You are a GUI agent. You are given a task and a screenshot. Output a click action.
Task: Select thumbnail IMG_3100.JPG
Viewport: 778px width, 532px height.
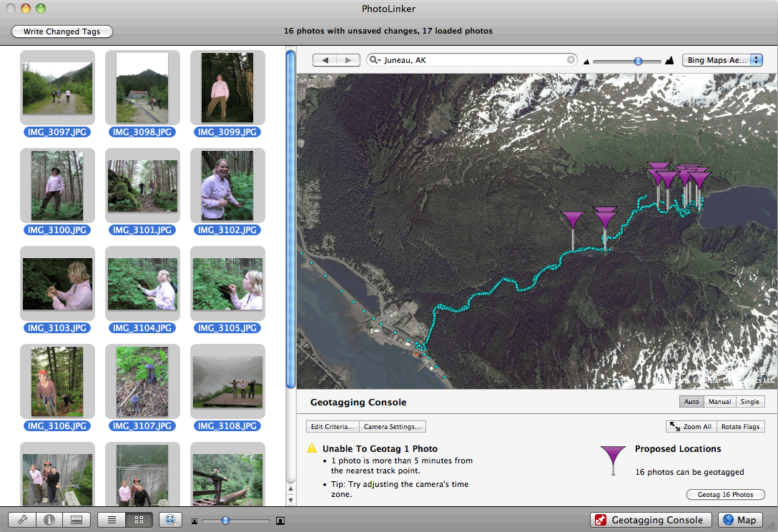[57, 186]
